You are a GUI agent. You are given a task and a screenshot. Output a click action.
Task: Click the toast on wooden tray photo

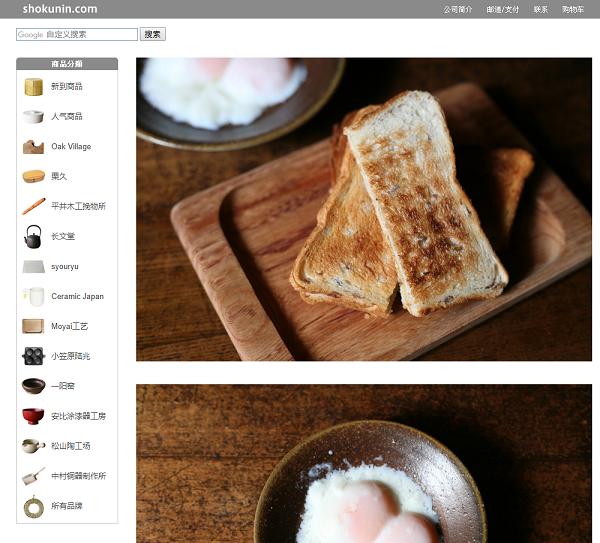(364, 209)
